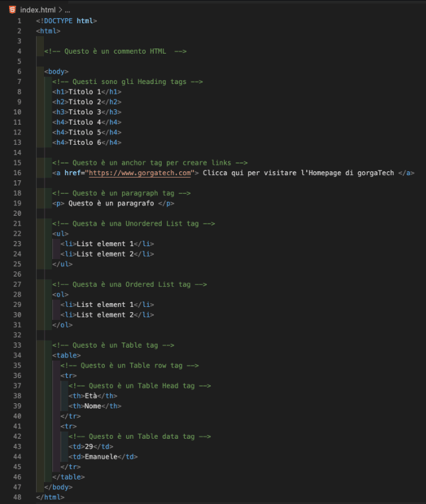Click the tr tag on line 36
Image resolution: width=426 pixels, height=504 pixels.
69,376
